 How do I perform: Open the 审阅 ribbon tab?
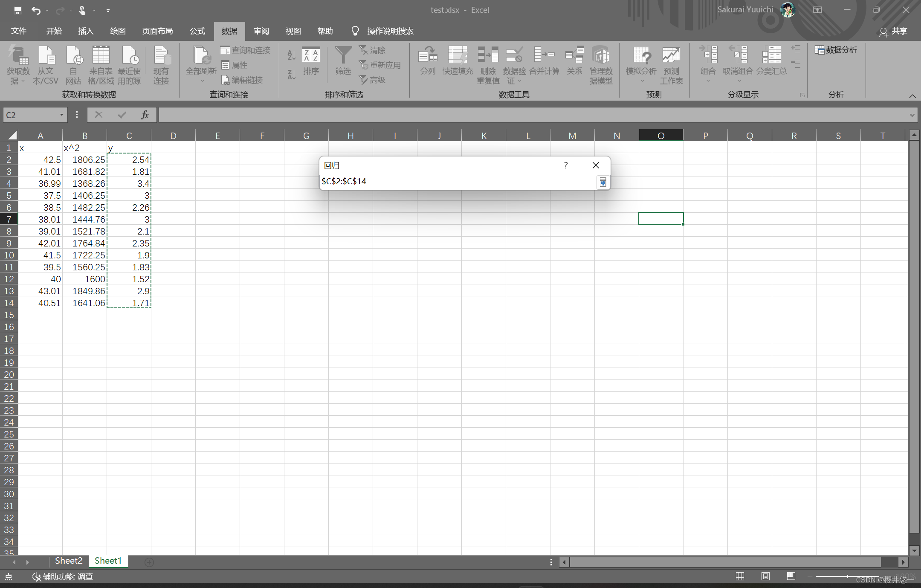click(x=262, y=32)
